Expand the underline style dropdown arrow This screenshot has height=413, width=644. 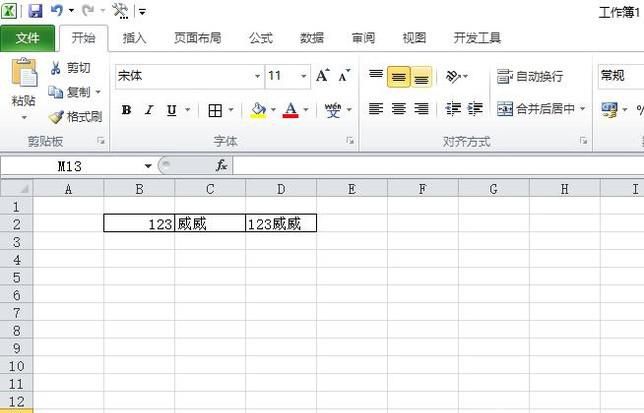(x=187, y=110)
